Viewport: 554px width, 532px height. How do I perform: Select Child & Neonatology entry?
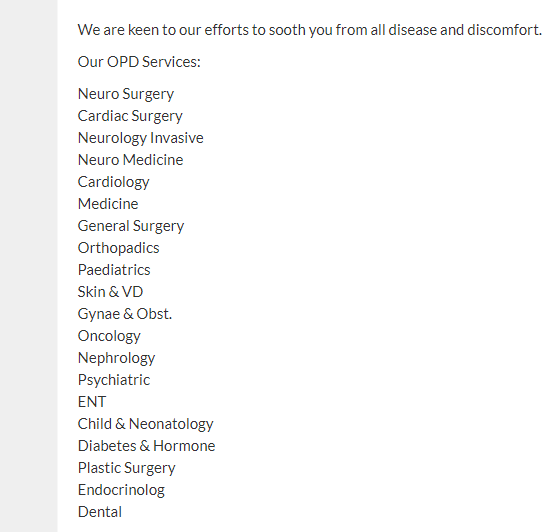click(145, 424)
